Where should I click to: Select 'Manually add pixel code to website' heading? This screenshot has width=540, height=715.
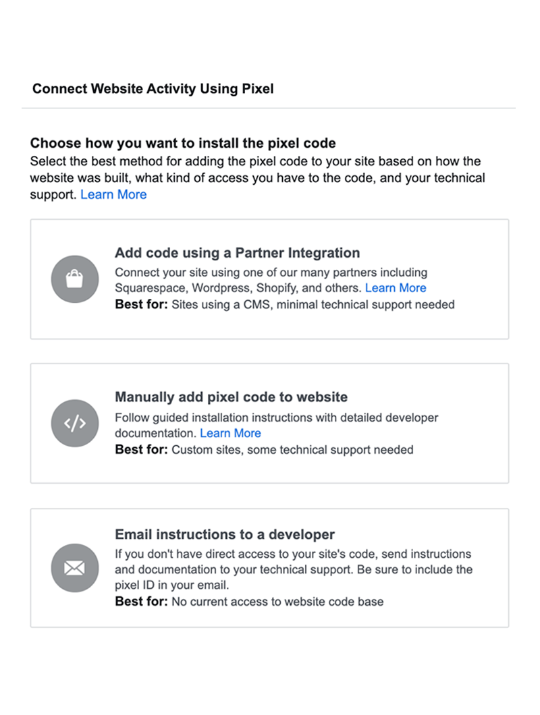231,397
